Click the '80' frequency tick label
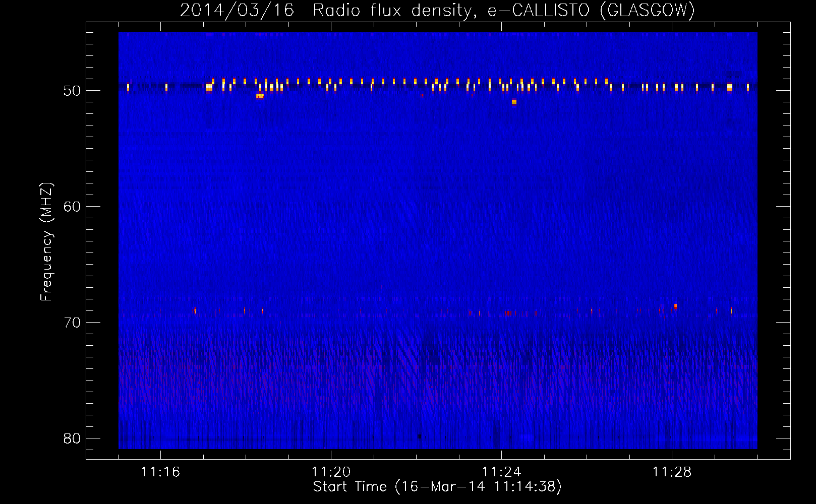816x504 pixels. coord(72,438)
